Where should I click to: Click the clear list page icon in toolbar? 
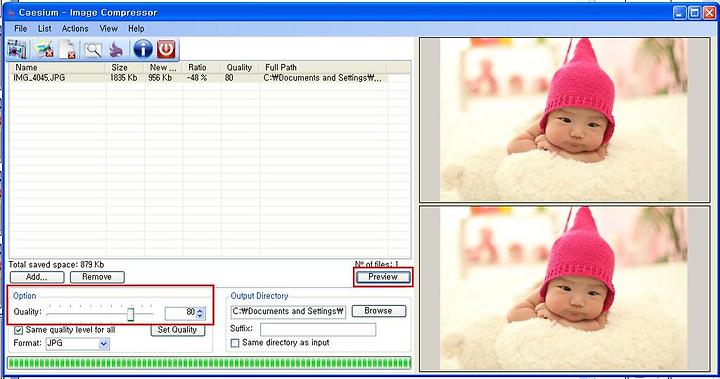pyautogui.click(x=68, y=49)
